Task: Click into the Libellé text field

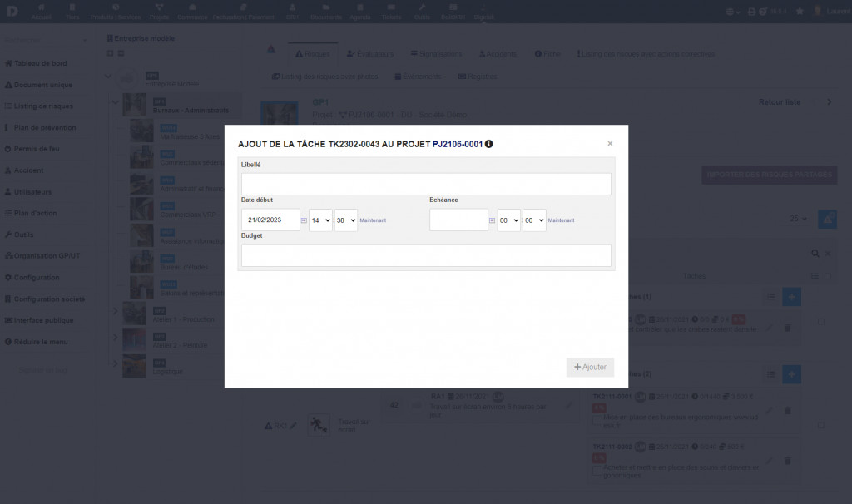Action: pyautogui.click(x=426, y=184)
